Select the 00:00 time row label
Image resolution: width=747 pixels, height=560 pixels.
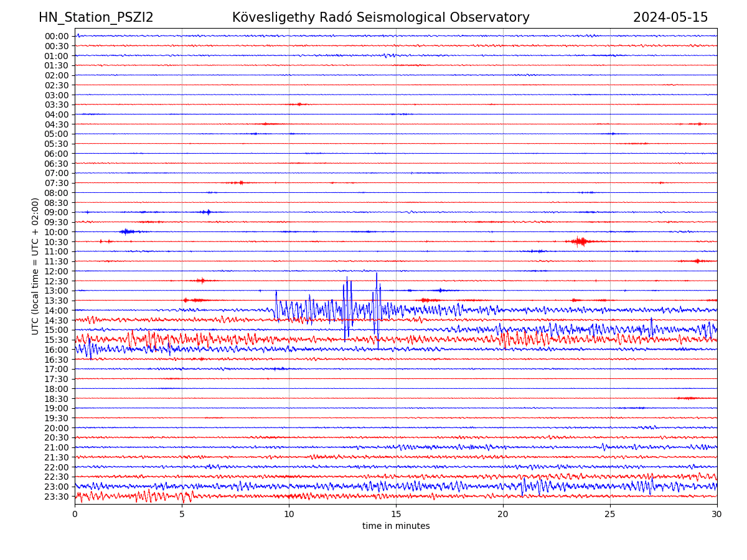tap(57, 36)
